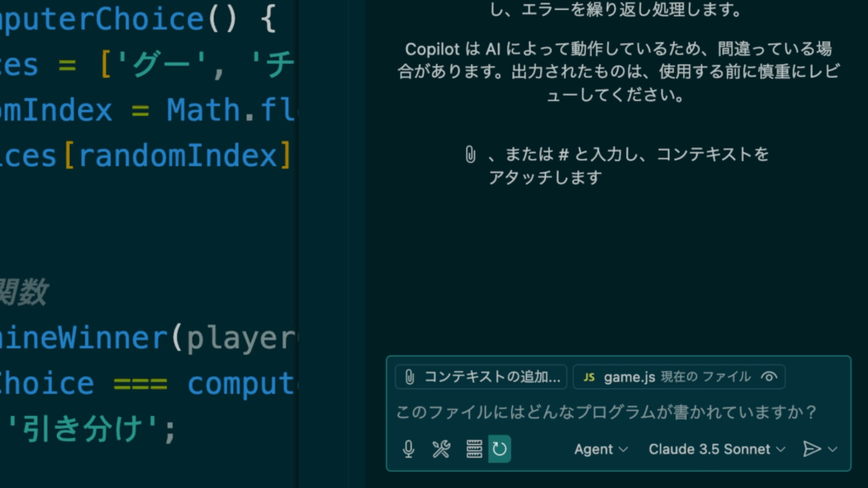Screen dimensions: 868x488
Task: Open the configure tools wrench icon
Action: (x=441, y=449)
